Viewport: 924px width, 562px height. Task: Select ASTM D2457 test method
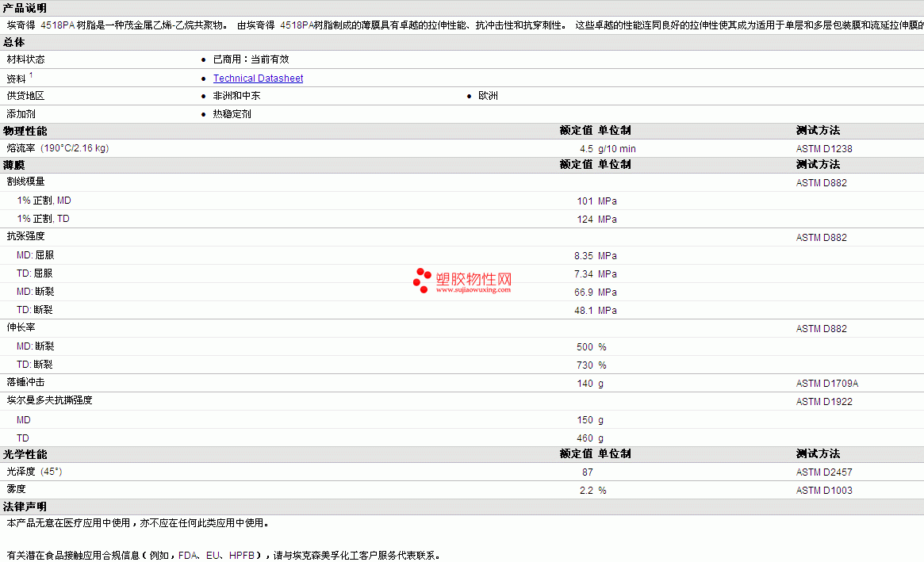pyautogui.click(x=824, y=472)
